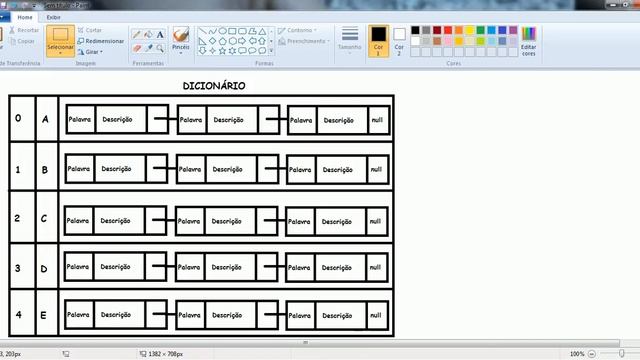Choose the Rounded rectangular callout shape

pos(242,51)
